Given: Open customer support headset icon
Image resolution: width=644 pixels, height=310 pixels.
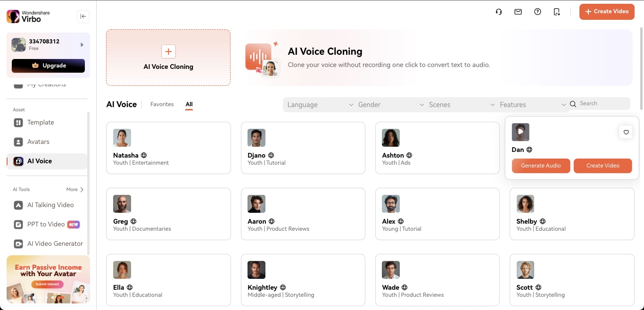Looking at the screenshot, I should click(499, 12).
